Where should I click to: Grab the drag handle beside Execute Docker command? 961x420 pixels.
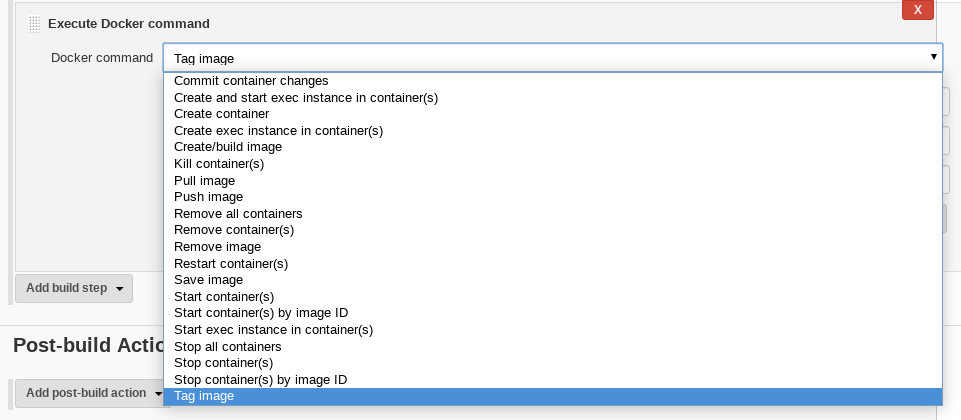coord(34,24)
